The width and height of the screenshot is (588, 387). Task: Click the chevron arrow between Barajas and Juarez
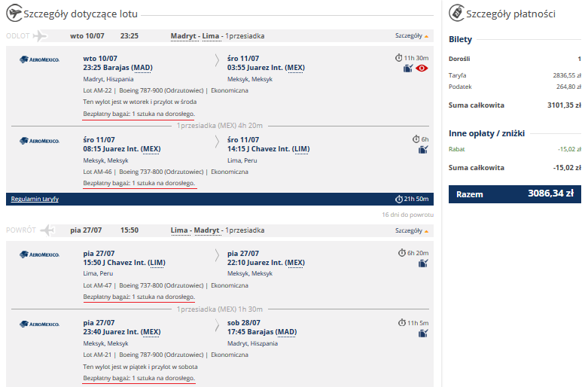(217, 61)
